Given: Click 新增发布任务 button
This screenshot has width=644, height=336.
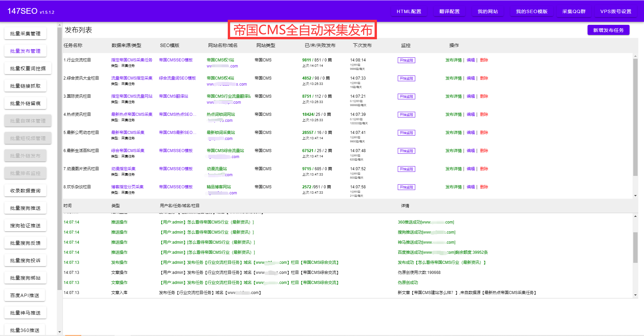Looking at the screenshot, I should [x=608, y=30].
